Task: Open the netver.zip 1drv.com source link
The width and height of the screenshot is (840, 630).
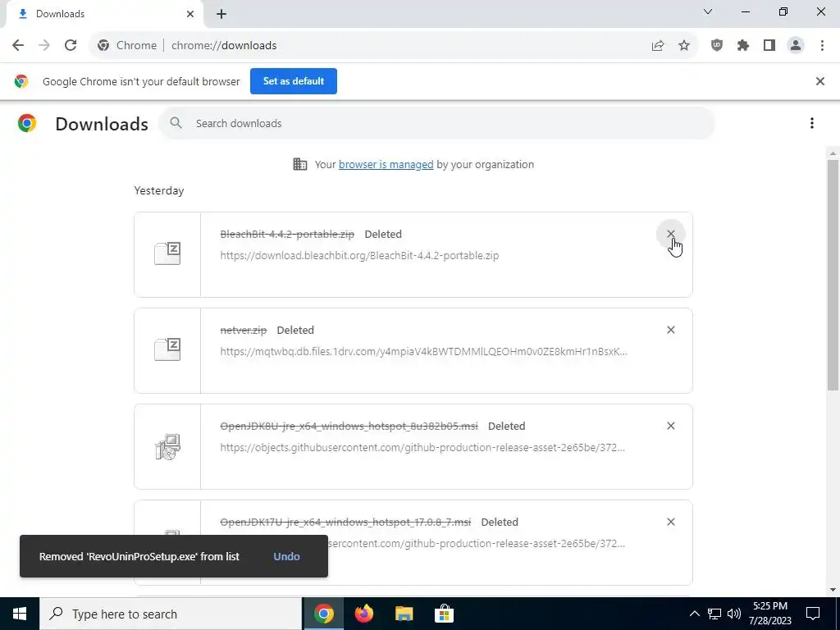Action: pyautogui.click(x=424, y=351)
